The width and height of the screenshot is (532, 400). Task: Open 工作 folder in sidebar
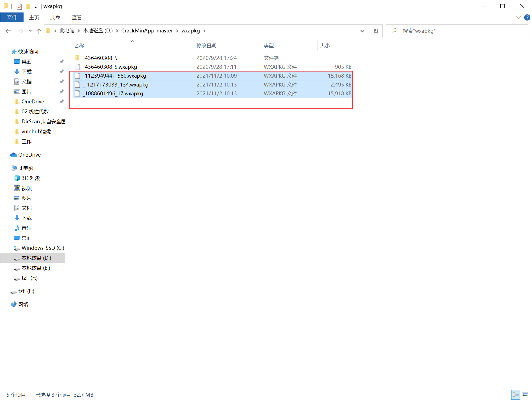(x=26, y=142)
